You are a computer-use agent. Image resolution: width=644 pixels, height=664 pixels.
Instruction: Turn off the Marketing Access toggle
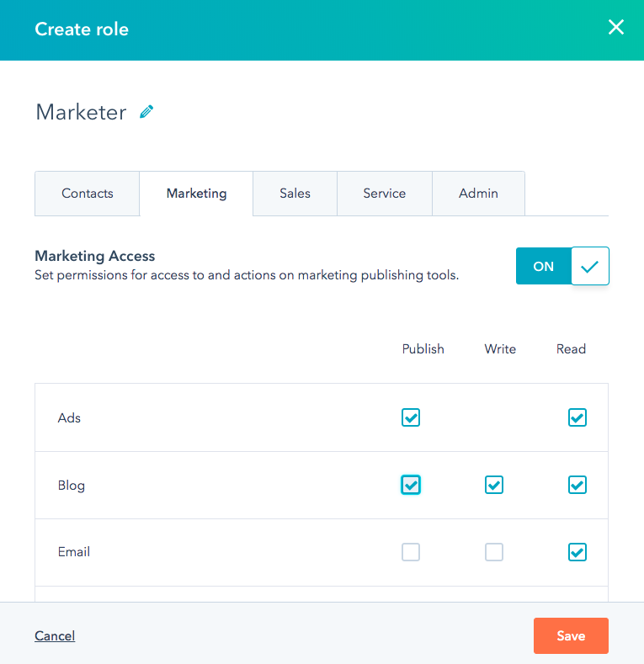click(x=562, y=266)
